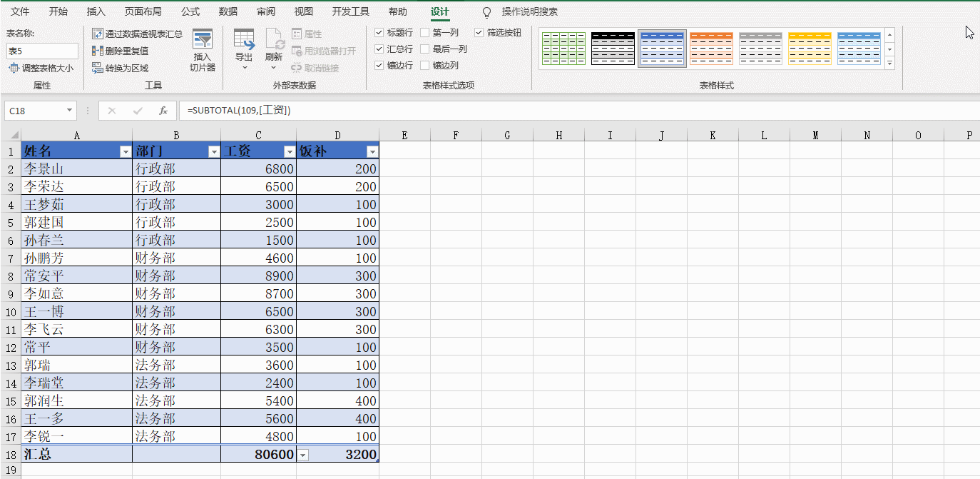Apply the gray table style

point(760,49)
